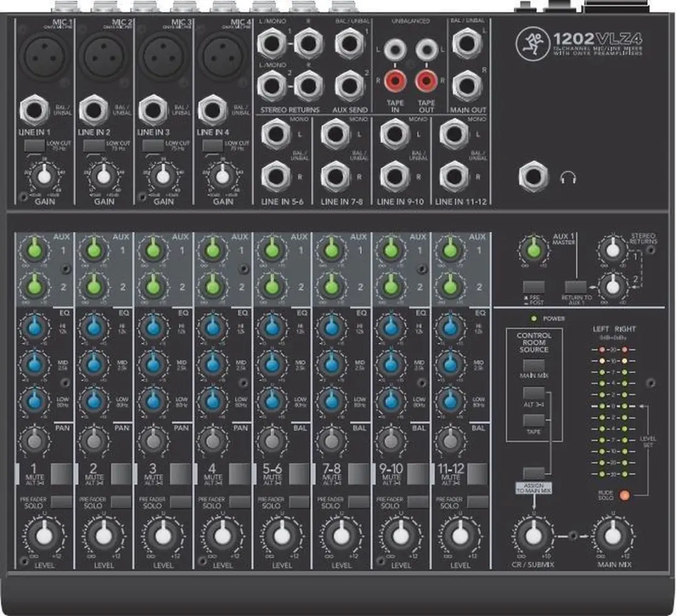
Task: Select TAPE control room source button
Action: tap(534, 420)
